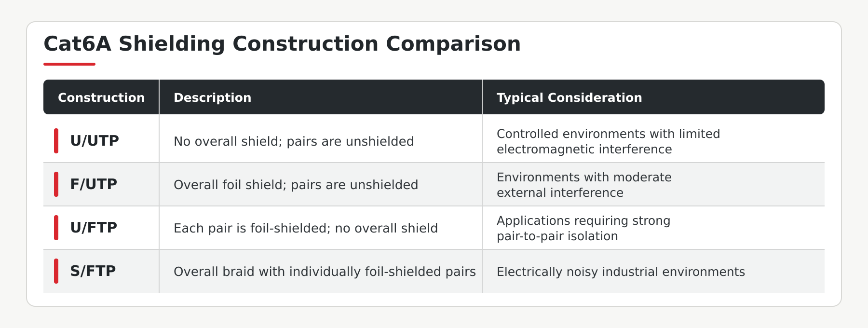The width and height of the screenshot is (868, 328).
Task: Click the S/FTP construction label
Action: pyautogui.click(x=93, y=271)
